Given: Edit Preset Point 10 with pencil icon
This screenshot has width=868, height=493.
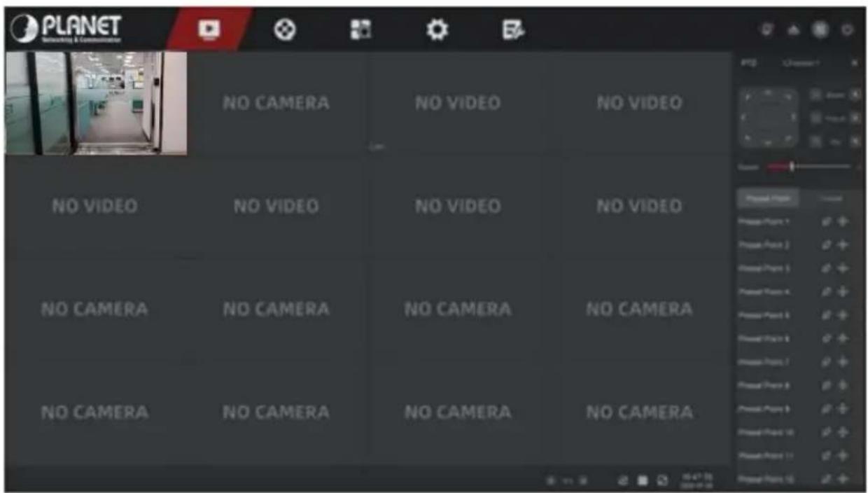Looking at the screenshot, I should (x=827, y=432).
